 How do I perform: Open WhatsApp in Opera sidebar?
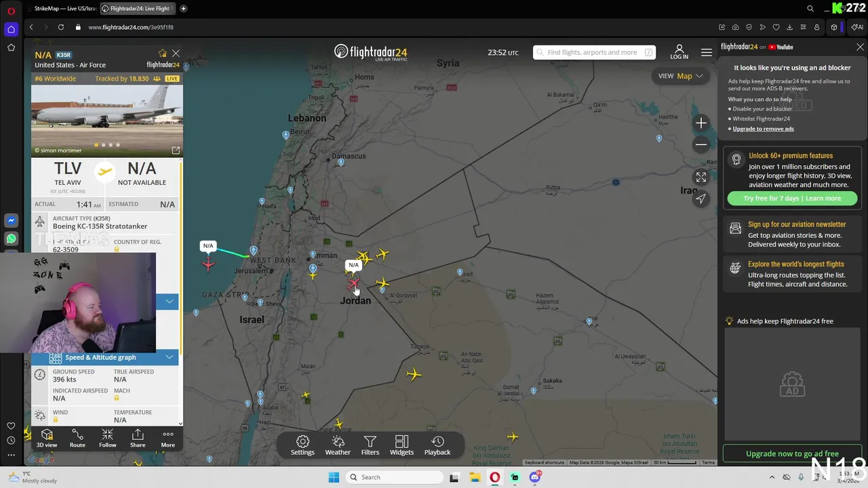[x=11, y=239]
